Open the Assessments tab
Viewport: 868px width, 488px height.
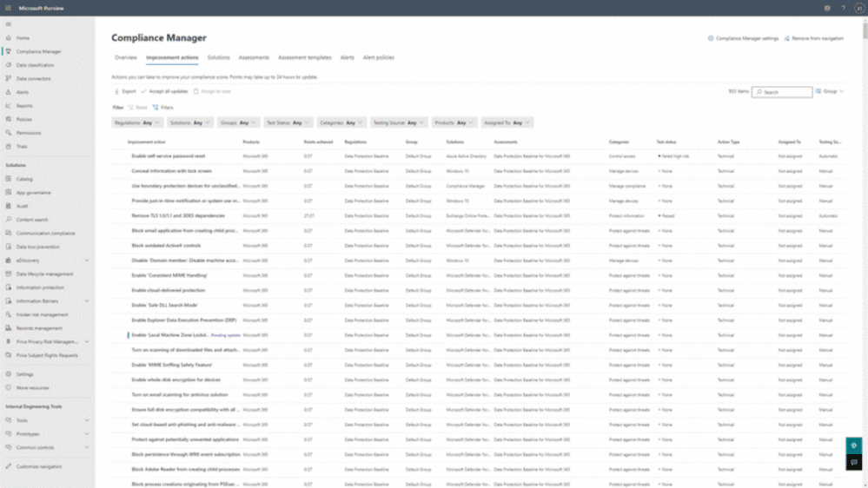(254, 57)
